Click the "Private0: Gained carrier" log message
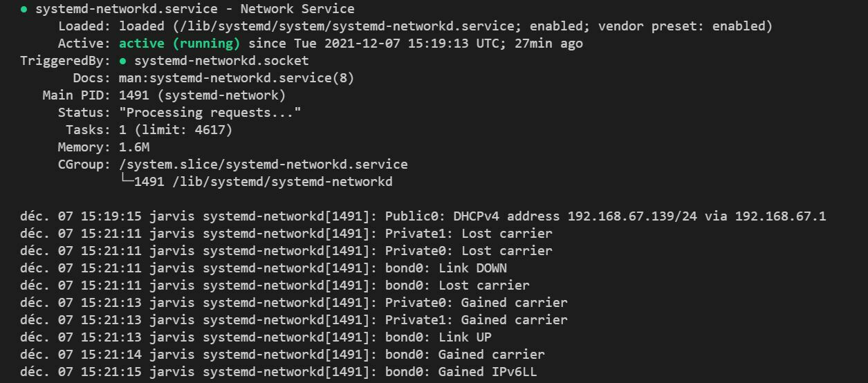This screenshot has width=868, height=383. (x=476, y=303)
